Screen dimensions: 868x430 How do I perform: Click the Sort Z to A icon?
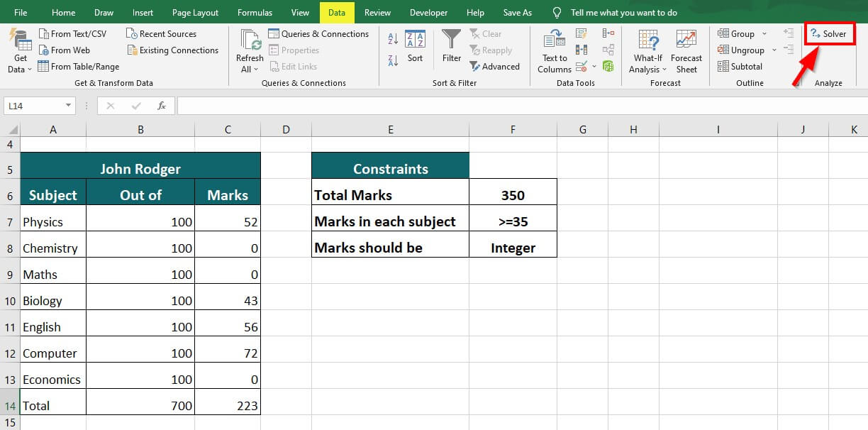(x=393, y=60)
